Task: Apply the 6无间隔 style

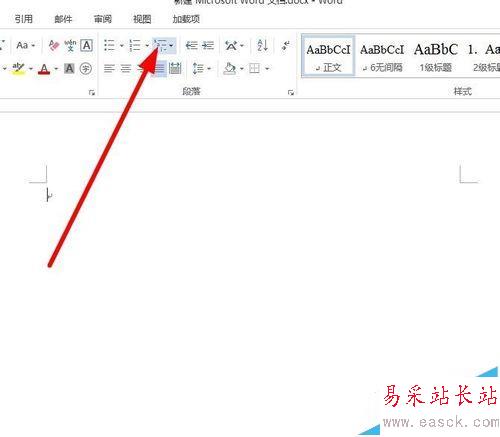Action: tap(382, 57)
